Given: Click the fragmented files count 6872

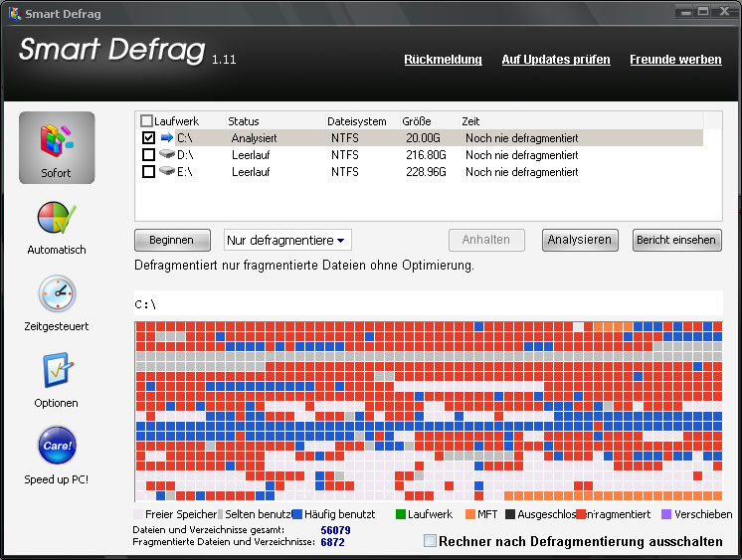Looking at the screenshot, I should [x=332, y=542].
